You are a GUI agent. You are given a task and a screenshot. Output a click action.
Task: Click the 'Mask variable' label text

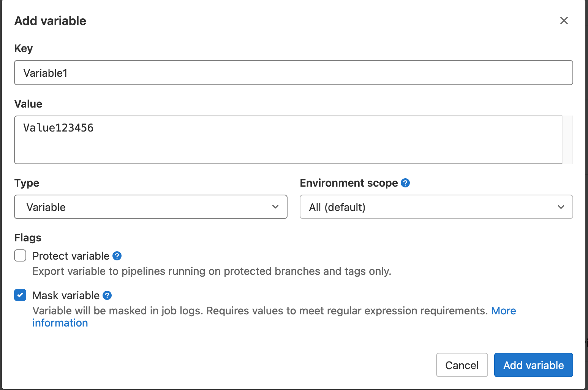point(66,295)
